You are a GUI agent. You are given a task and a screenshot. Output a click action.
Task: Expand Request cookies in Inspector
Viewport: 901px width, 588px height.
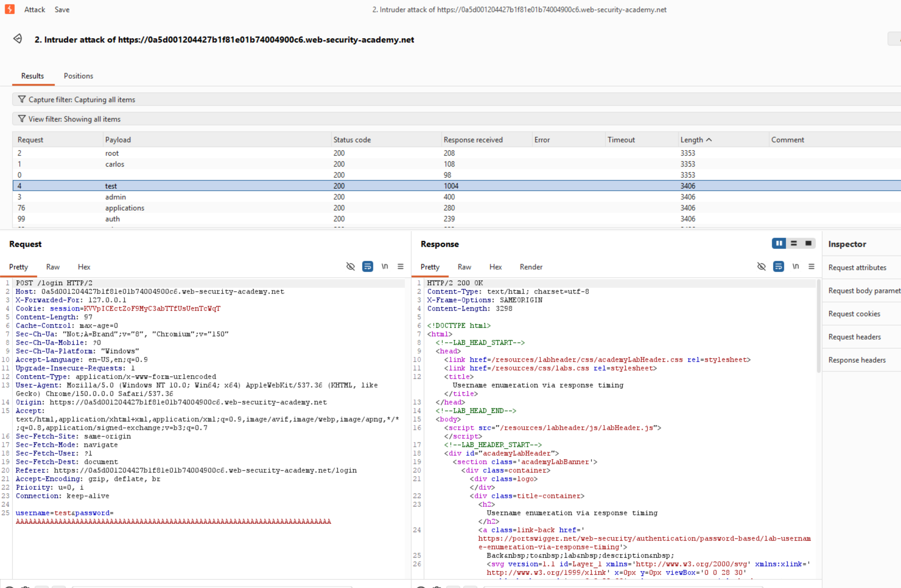(x=862, y=313)
